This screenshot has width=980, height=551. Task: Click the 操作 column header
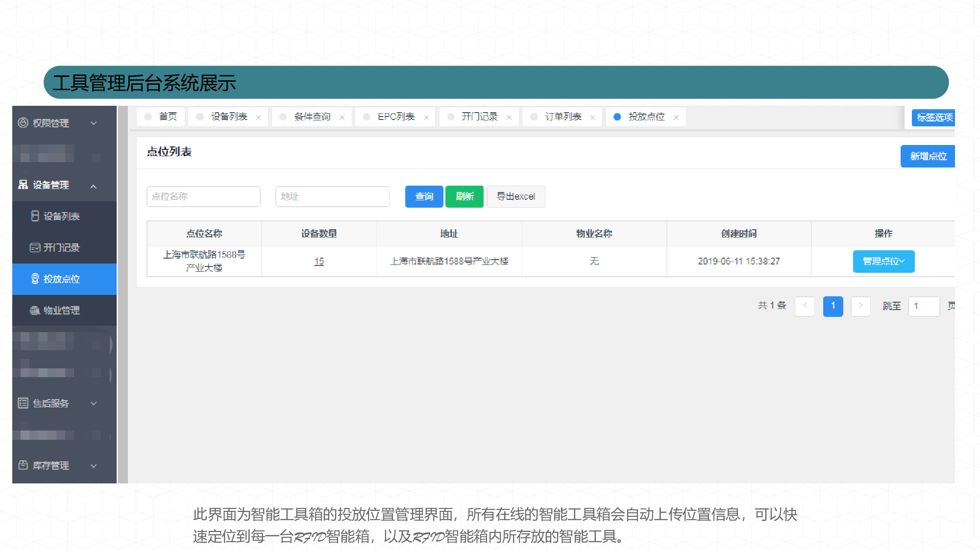[883, 234]
